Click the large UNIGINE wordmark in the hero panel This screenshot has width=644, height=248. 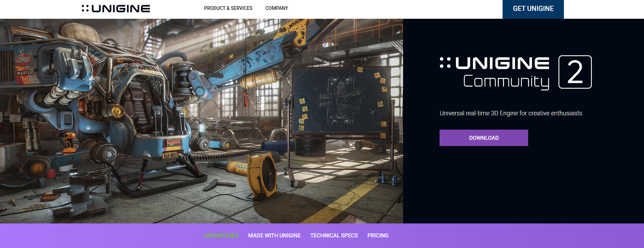coord(502,63)
